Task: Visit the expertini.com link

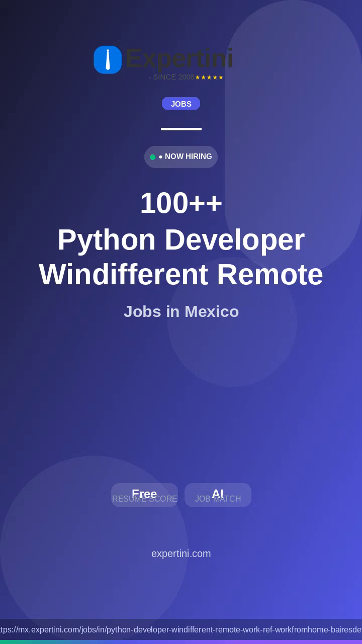Action: click(181, 553)
